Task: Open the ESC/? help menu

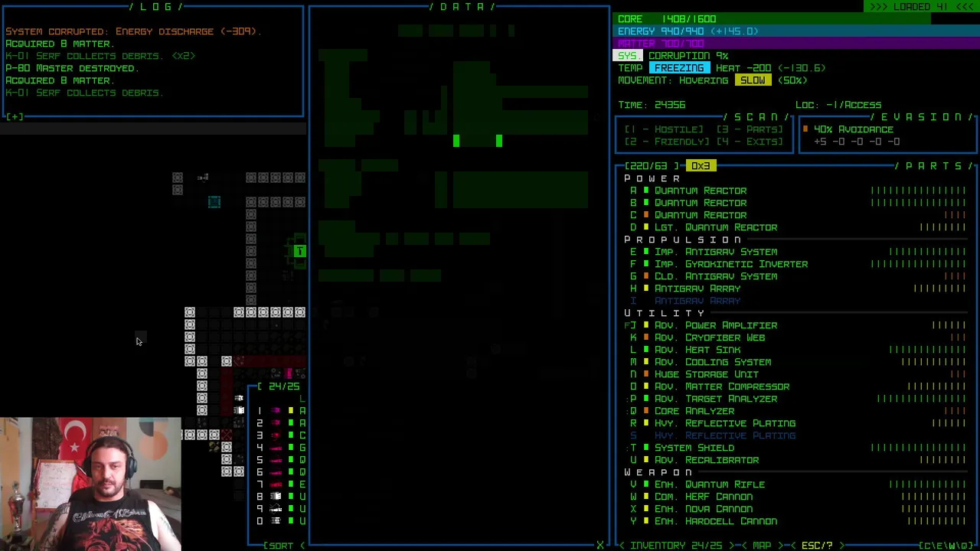Action: [817, 546]
